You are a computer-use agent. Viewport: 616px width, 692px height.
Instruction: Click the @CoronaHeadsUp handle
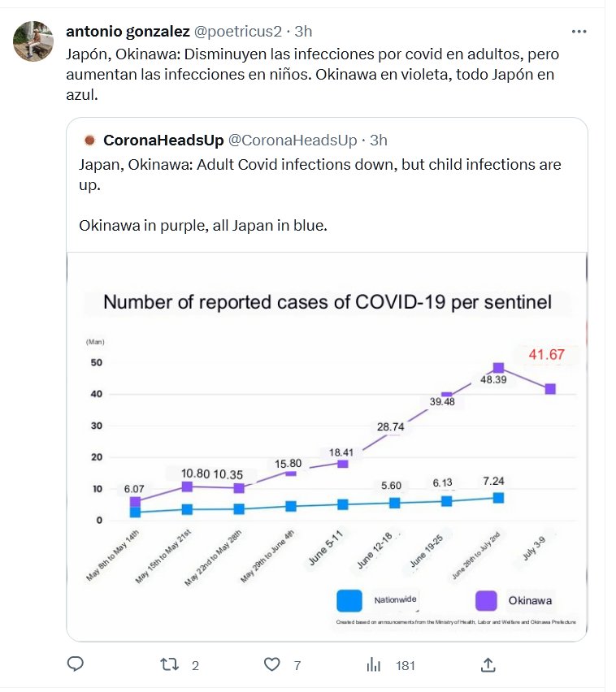tap(293, 141)
